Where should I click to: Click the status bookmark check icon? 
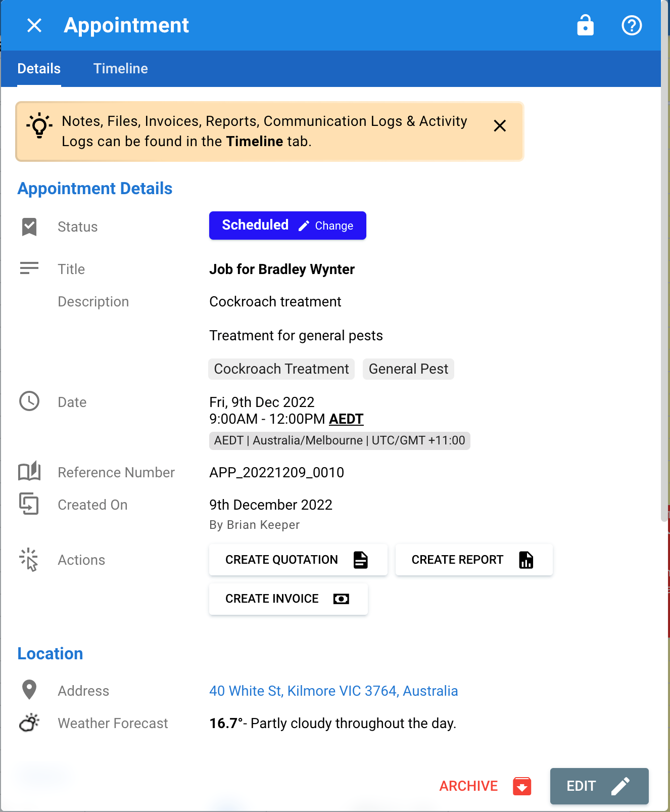tap(29, 227)
